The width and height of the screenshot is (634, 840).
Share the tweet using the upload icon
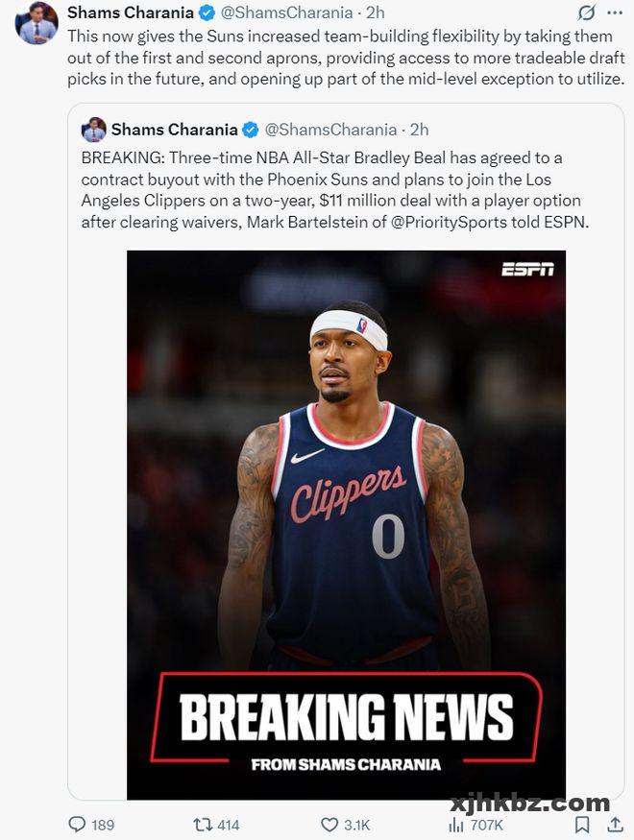[616, 824]
